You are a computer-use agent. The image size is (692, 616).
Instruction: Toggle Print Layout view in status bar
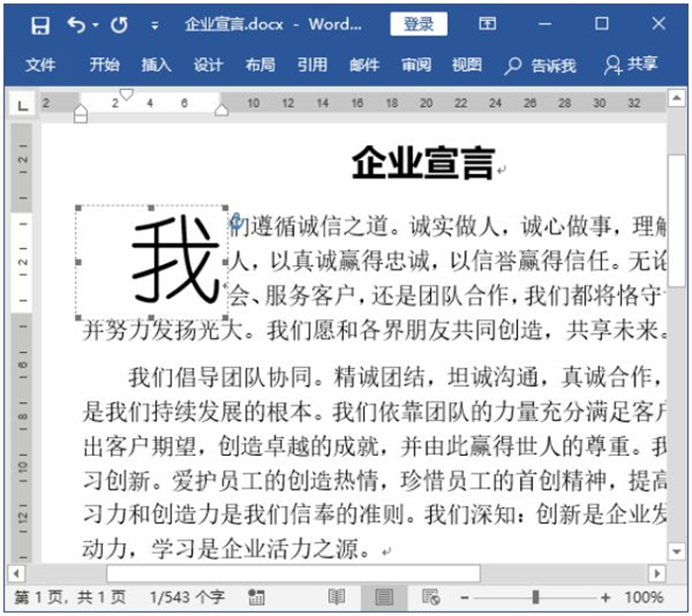pos(384,597)
